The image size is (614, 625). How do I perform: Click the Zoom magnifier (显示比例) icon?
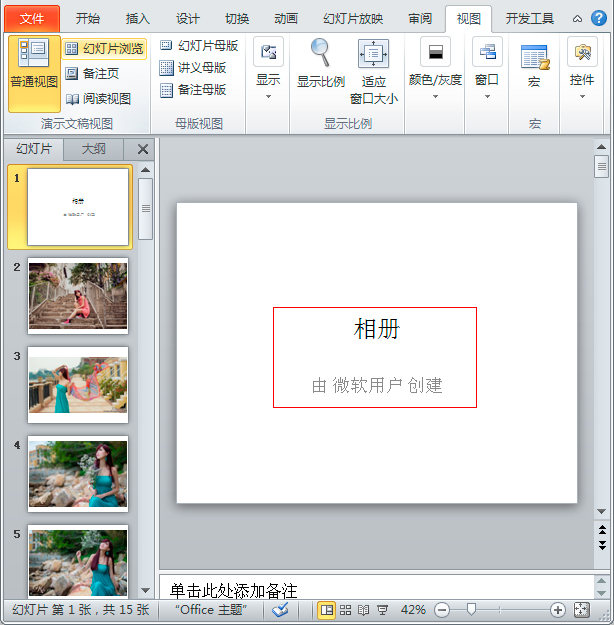pyautogui.click(x=321, y=53)
